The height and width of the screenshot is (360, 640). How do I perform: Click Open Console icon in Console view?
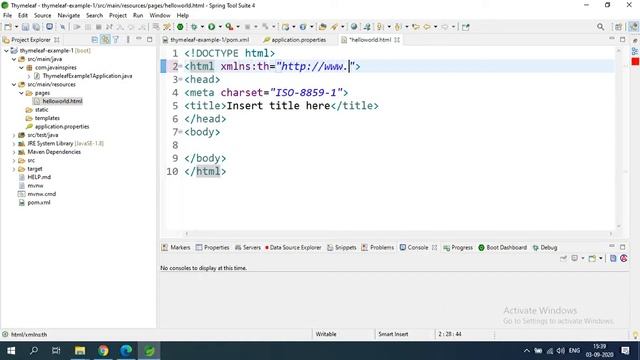(592, 258)
